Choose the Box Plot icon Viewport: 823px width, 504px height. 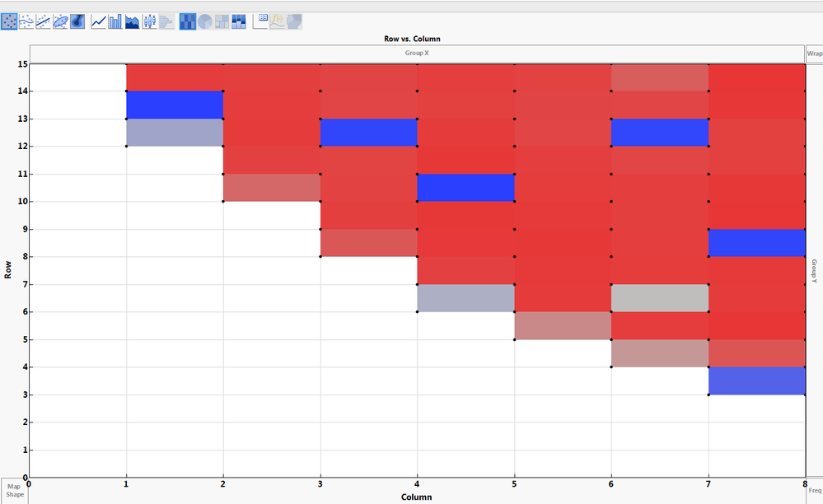[x=150, y=21]
